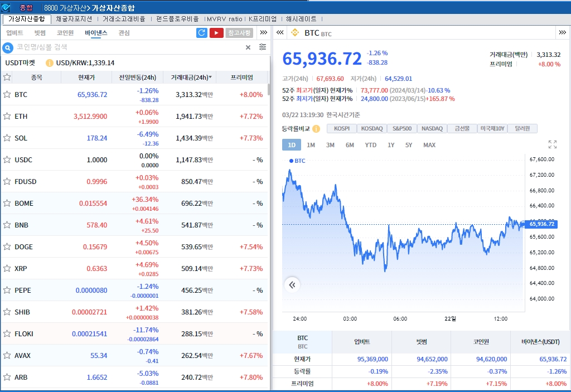Click the info icon next to 등락률비교
This screenshot has width=571, height=392.
click(316, 129)
